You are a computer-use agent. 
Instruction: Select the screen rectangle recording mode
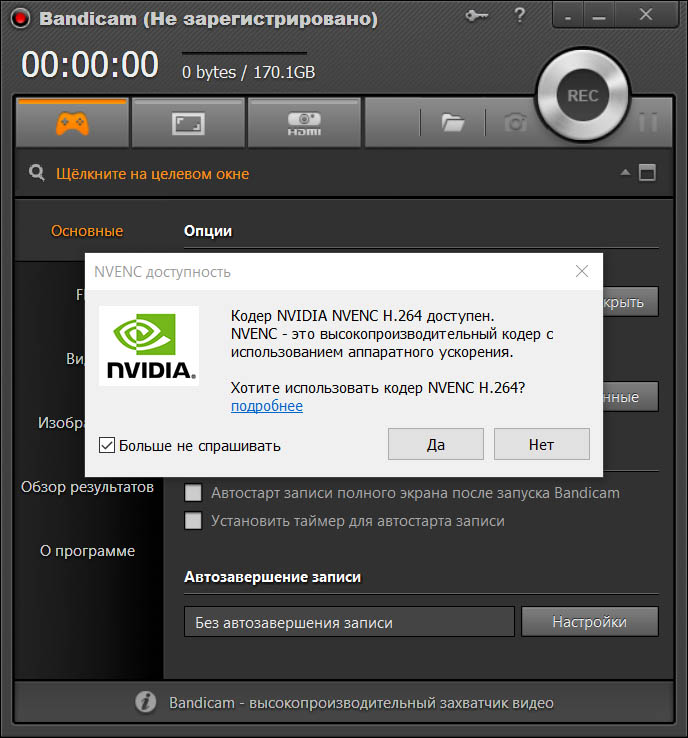point(188,124)
